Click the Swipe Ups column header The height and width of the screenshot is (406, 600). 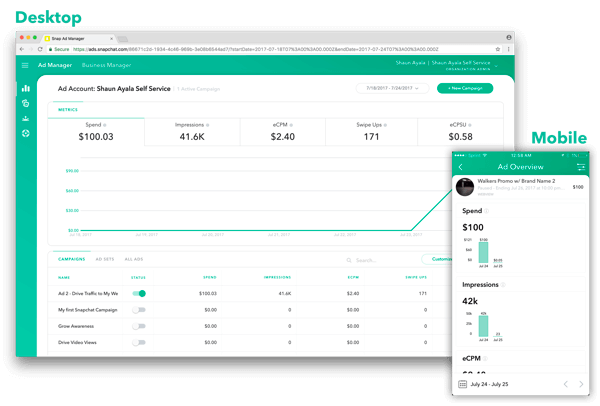[416, 277]
